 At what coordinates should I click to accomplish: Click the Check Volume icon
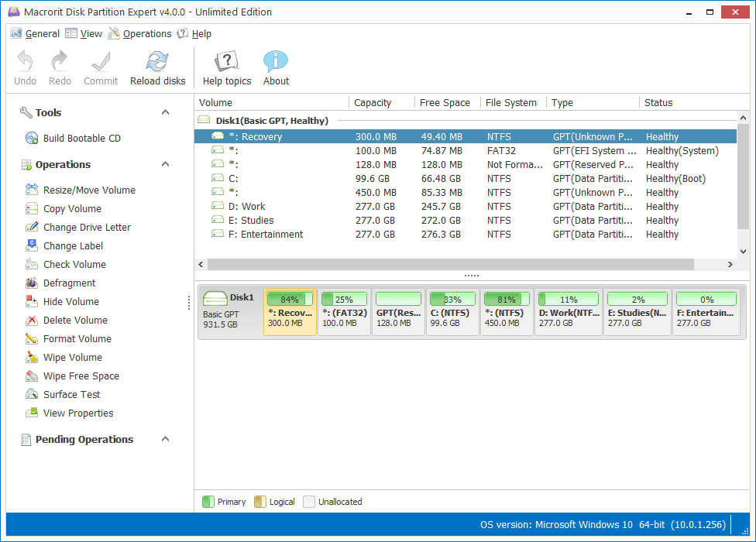tap(32, 265)
